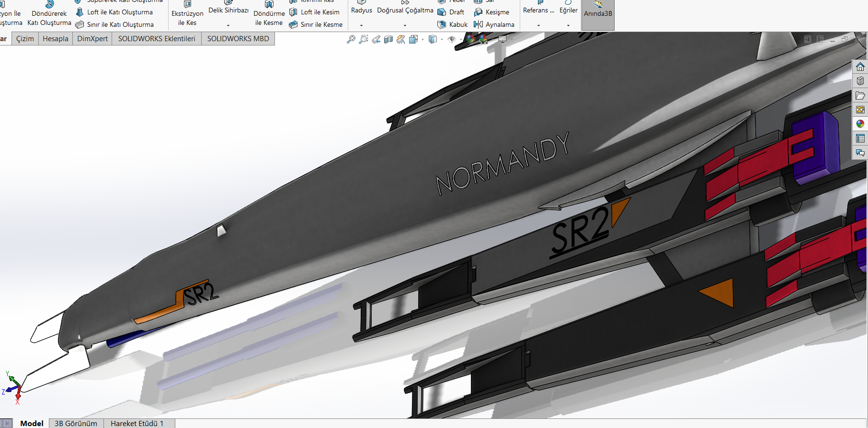Open the Display Style dropdown arrow
Image resolution: width=868 pixels, height=428 pixels.
point(442,40)
